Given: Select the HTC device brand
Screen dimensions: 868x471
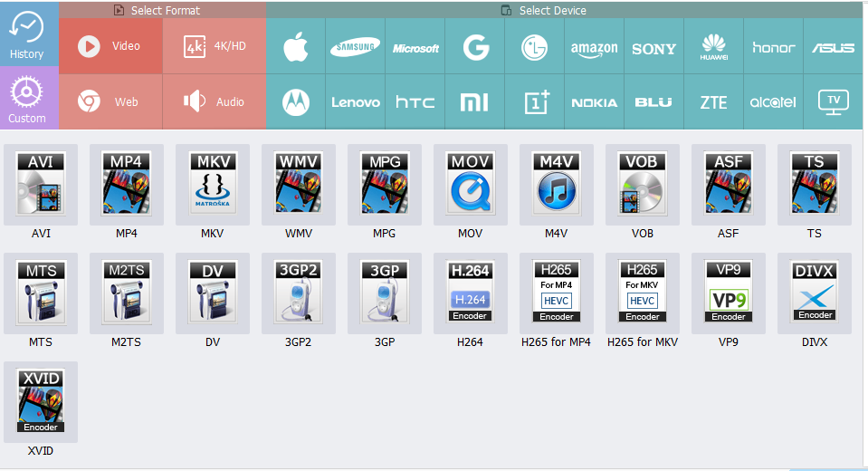Looking at the screenshot, I should coord(415,102).
